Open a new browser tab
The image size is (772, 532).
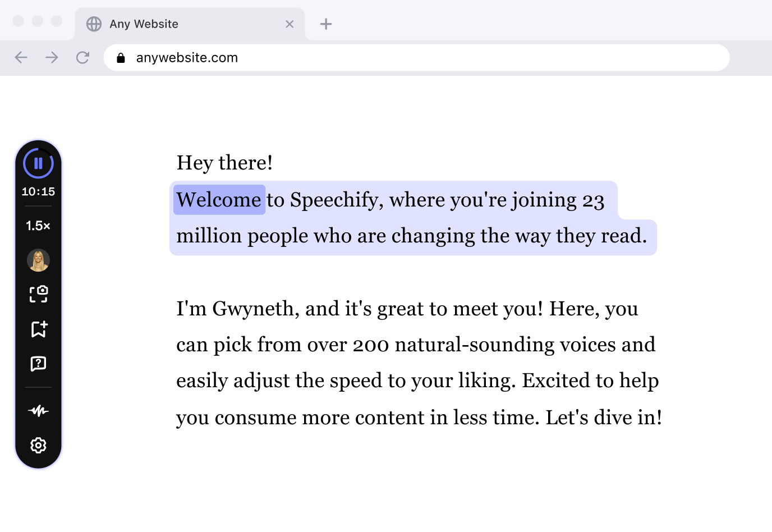point(326,24)
